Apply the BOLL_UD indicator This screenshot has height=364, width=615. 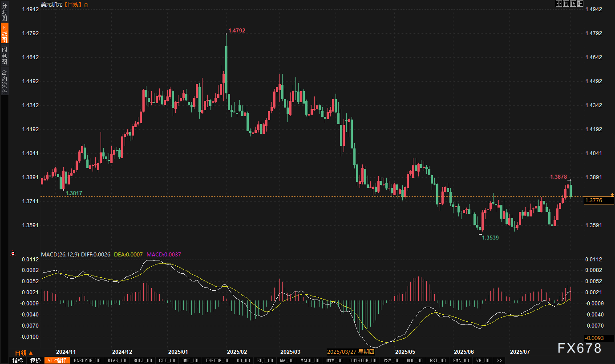[x=142, y=360]
